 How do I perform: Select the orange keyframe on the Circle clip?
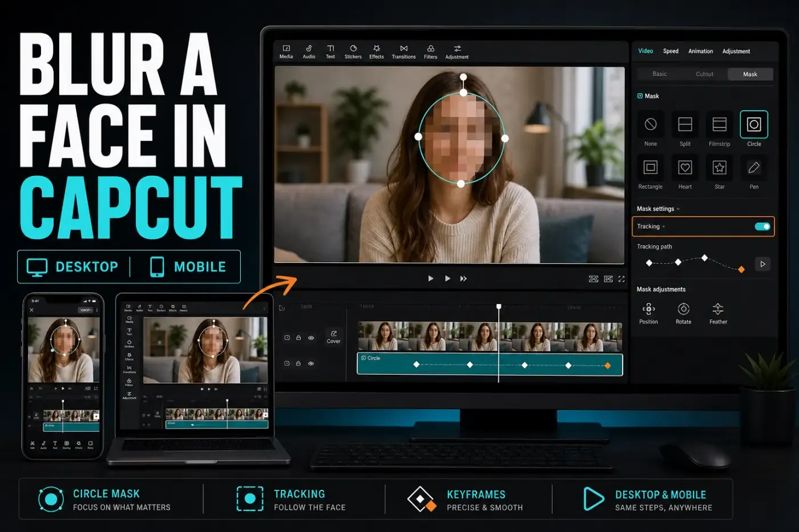click(x=608, y=366)
